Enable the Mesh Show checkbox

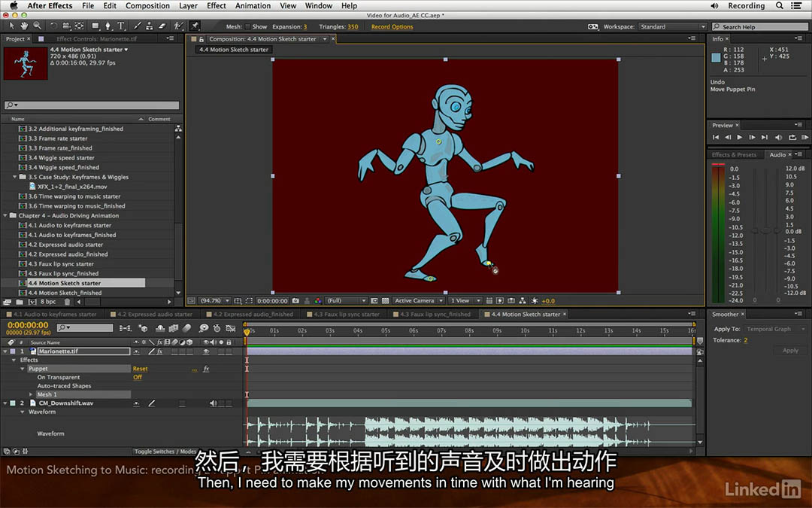247,26
